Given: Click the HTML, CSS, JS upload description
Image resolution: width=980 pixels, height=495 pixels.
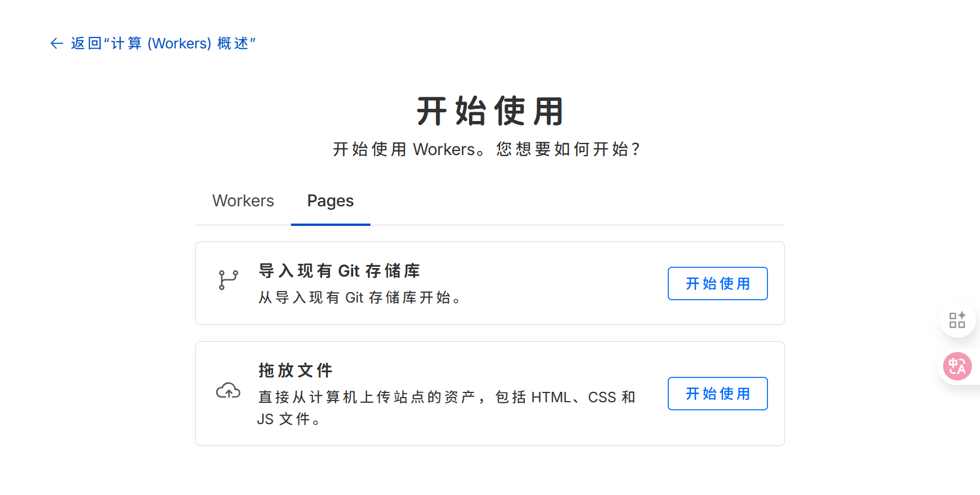Looking at the screenshot, I should tap(447, 398).
